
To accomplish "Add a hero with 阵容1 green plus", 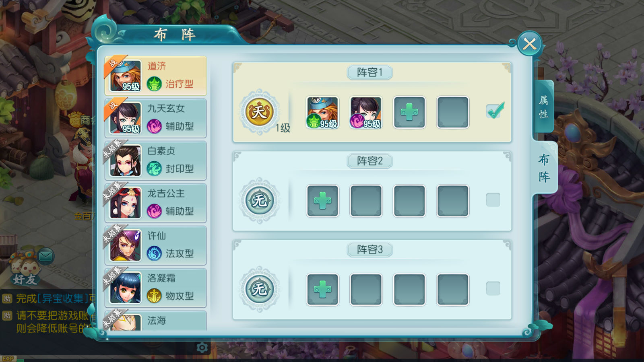I will click(x=409, y=112).
